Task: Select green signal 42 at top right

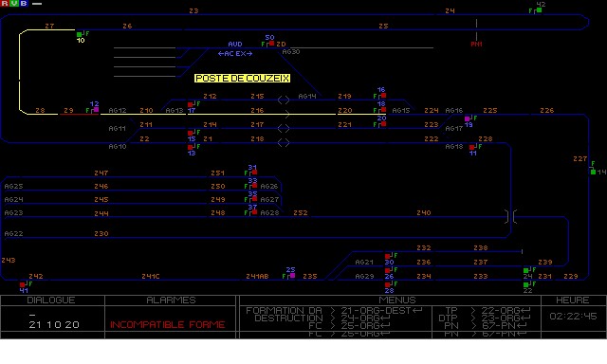Action: (x=539, y=10)
